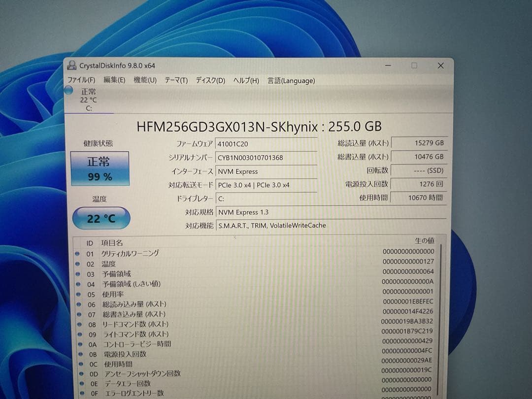Click raw value 00000000000127

tap(408, 261)
